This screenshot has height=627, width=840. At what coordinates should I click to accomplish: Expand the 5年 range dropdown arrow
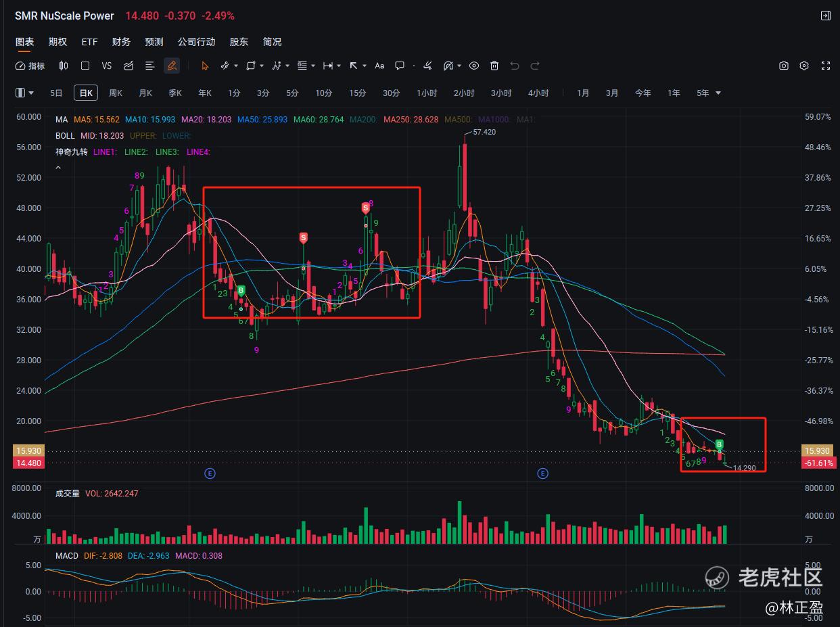coord(718,93)
